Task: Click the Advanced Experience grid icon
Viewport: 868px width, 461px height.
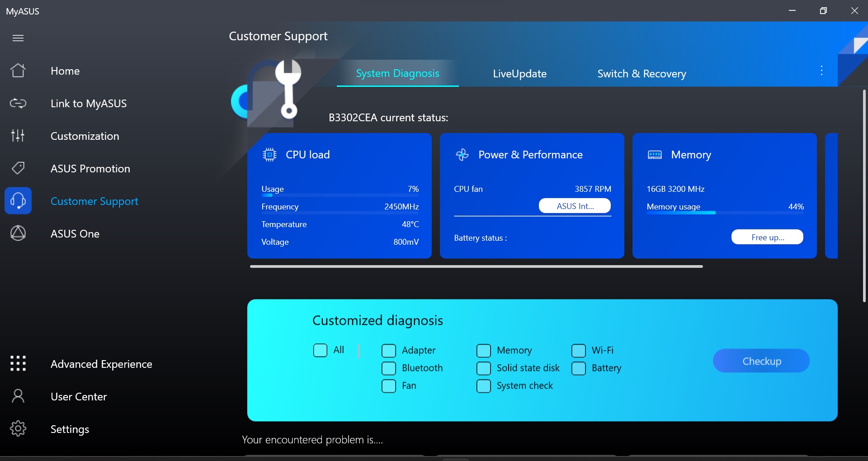Action: [18, 363]
